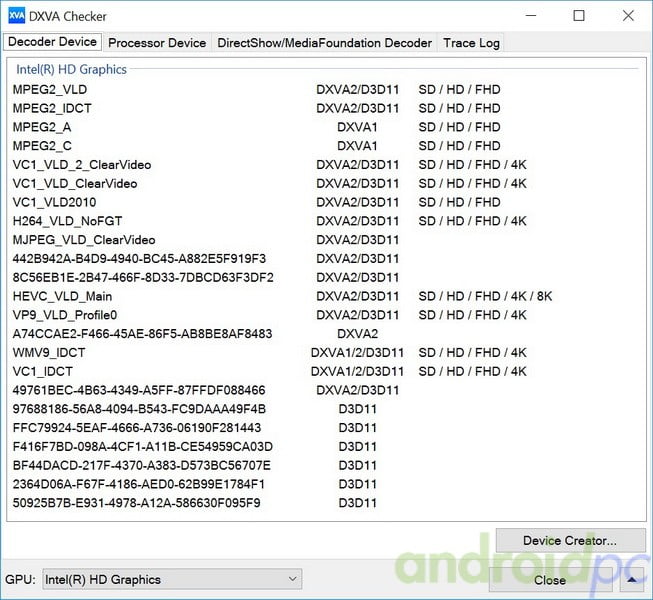Click the up-arrow button beside Close
This screenshot has width=653, height=600.
pos(634,579)
